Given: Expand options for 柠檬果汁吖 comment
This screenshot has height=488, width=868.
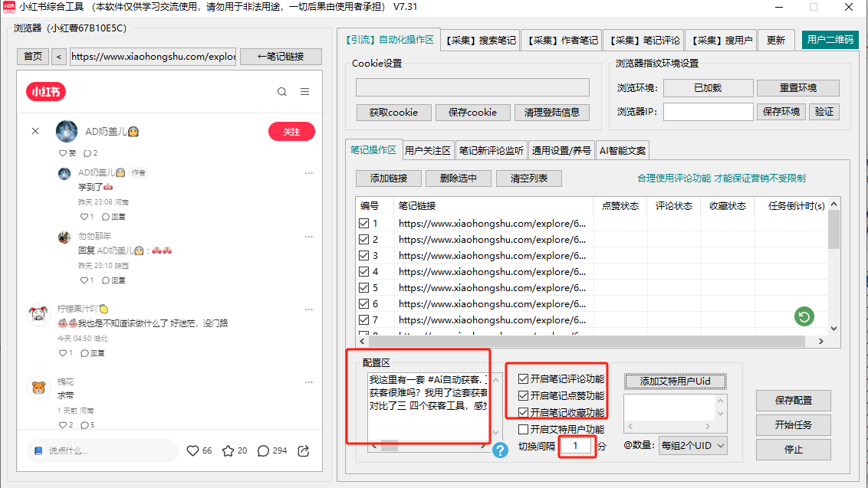Looking at the screenshot, I should pyautogui.click(x=309, y=310).
